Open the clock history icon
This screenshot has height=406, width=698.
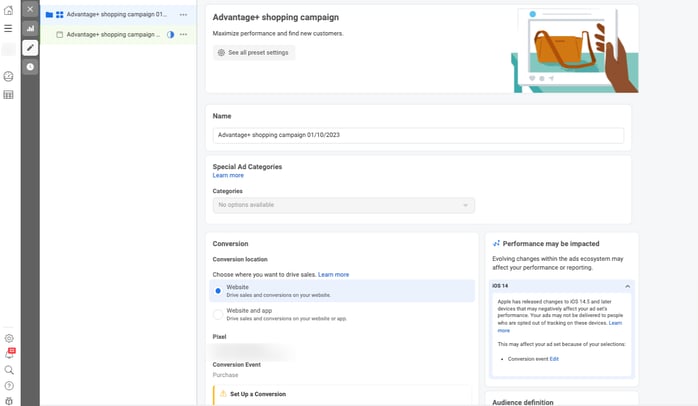tap(30, 67)
